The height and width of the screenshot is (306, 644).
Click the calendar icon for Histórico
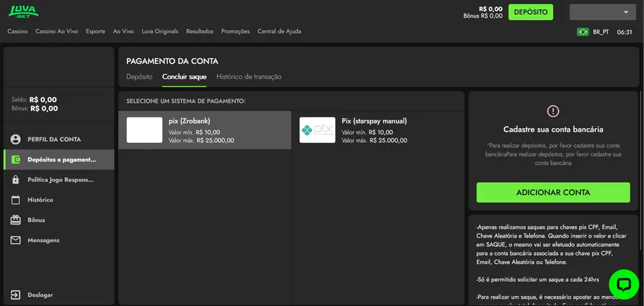(15, 200)
